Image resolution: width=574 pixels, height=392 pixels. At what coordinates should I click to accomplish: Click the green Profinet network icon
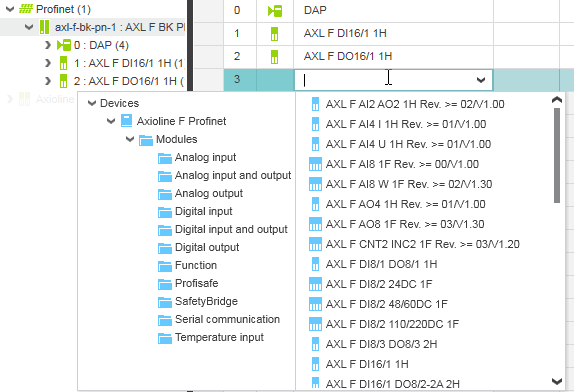click(26, 9)
